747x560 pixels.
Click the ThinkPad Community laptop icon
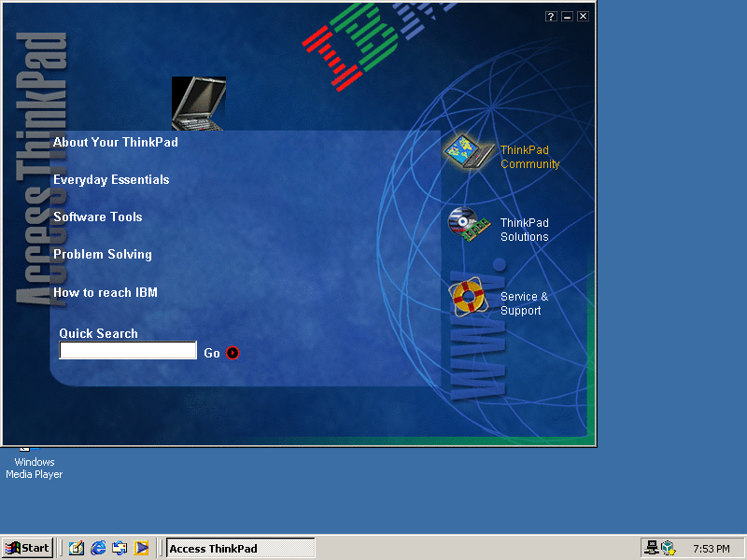(469, 152)
